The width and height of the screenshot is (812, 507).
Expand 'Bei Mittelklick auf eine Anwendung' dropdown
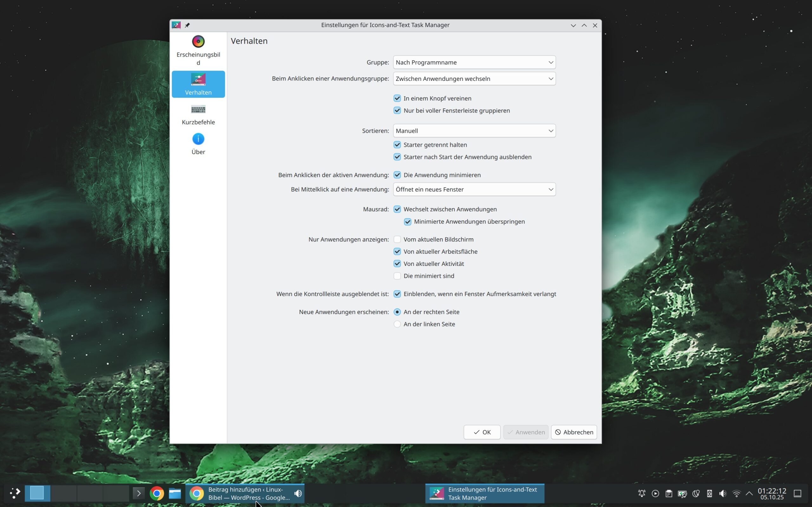pyautogui.click(x=474, y=189)
